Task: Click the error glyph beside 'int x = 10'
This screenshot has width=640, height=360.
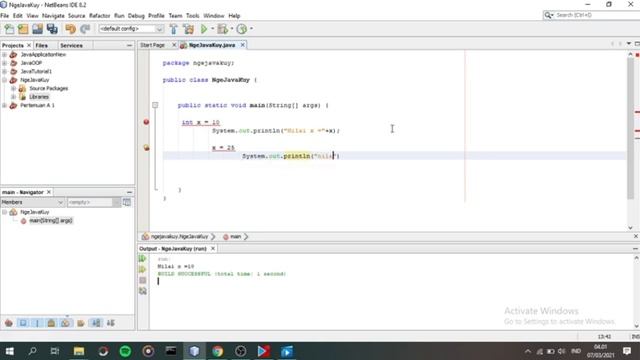Action: click(146, 122)
